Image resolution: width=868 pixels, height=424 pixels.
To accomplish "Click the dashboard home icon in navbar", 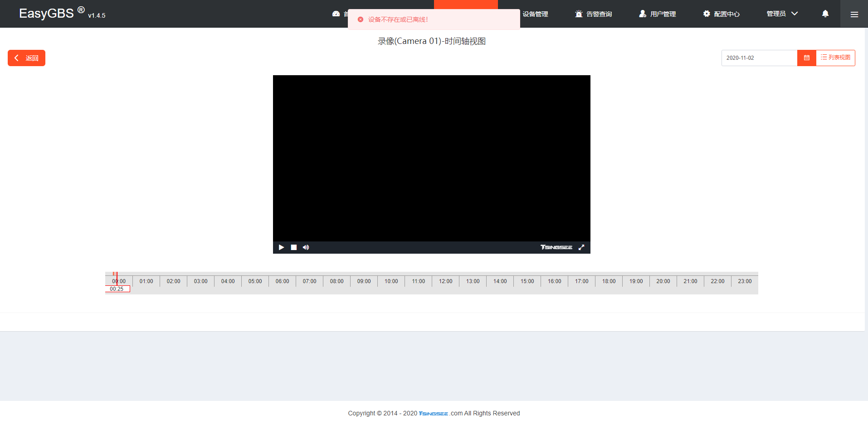I will point(336,14).
